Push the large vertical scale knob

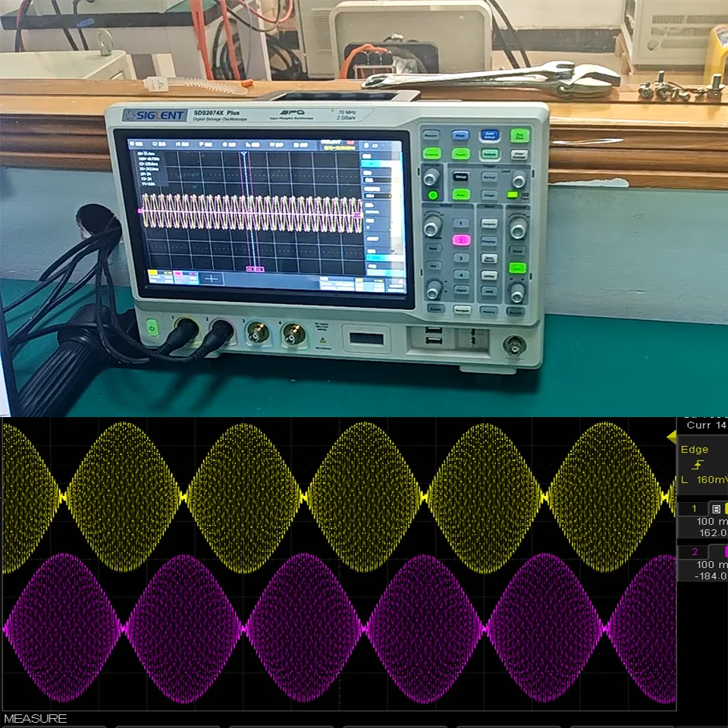pos(432,227)
